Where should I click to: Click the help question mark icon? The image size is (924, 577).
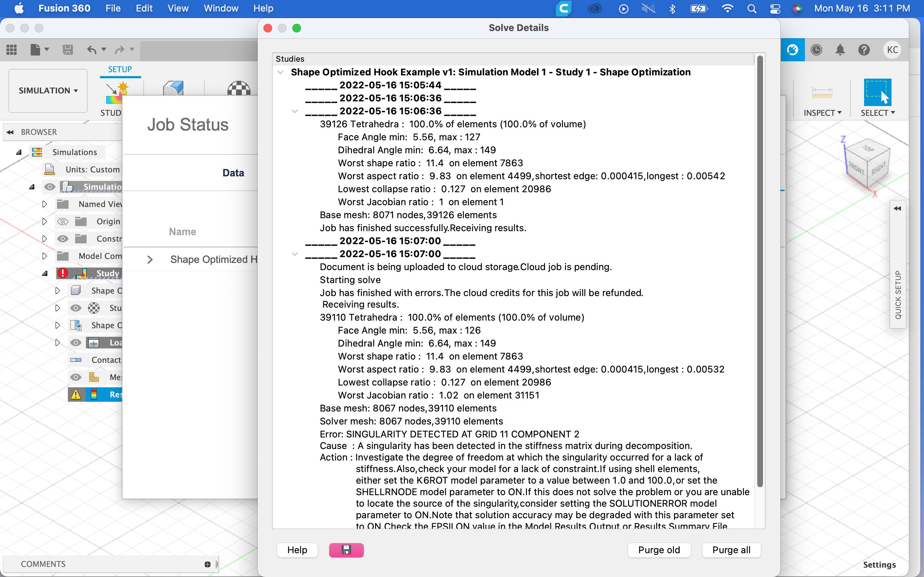click(864, 50)
